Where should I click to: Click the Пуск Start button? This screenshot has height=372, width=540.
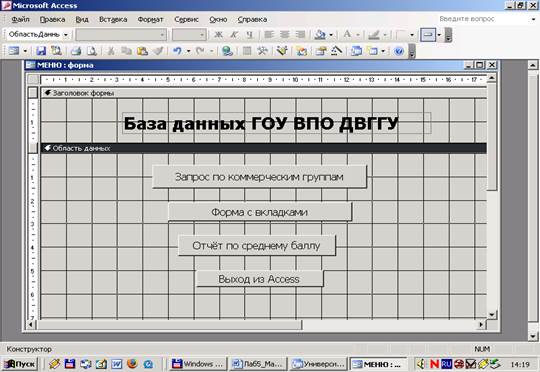[x=20, y=364]
